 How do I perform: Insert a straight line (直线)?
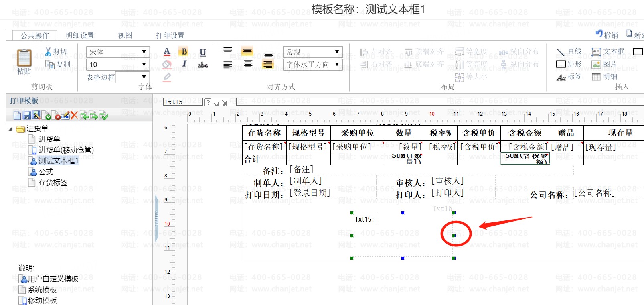(x=569, y=51)
